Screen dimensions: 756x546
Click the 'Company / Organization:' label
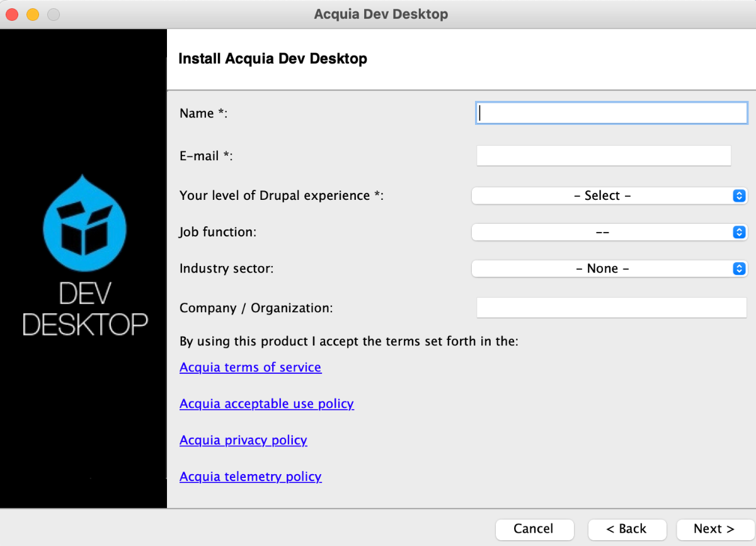[256, 308]
